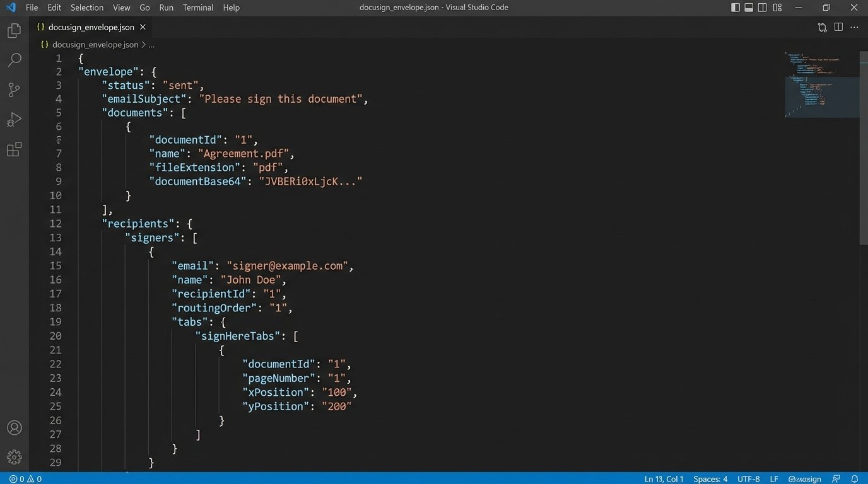The width and height of the screenshot is (868, 484).
Task: Open the Search view in activity bar
Action: click(14, 60)
